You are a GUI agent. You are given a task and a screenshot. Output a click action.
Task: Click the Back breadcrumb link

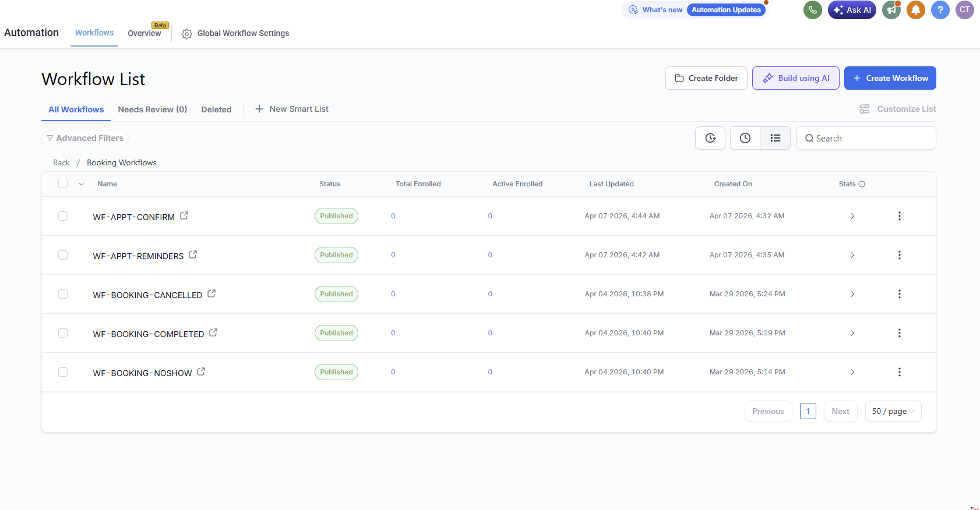click(61, 162)
